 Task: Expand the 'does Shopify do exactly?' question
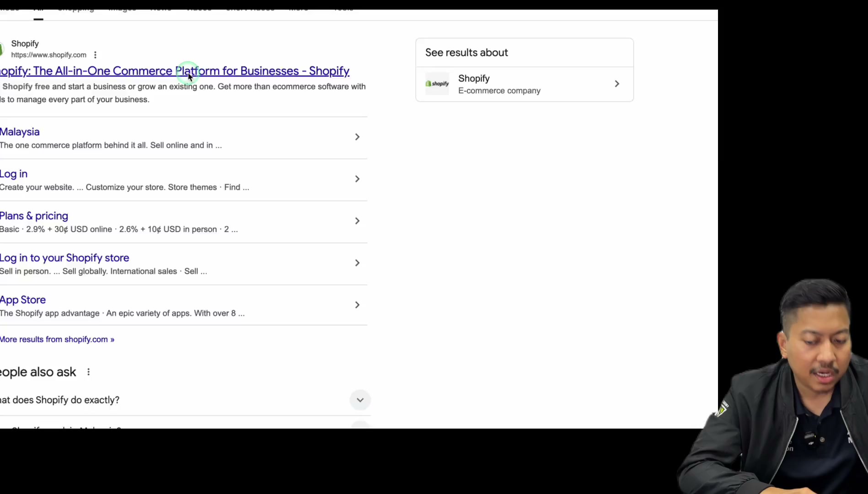360,400
